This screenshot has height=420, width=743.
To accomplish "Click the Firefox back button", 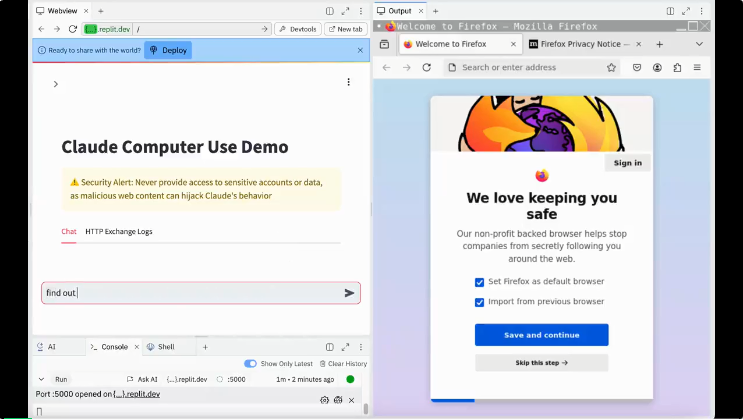I will point(387,67).
